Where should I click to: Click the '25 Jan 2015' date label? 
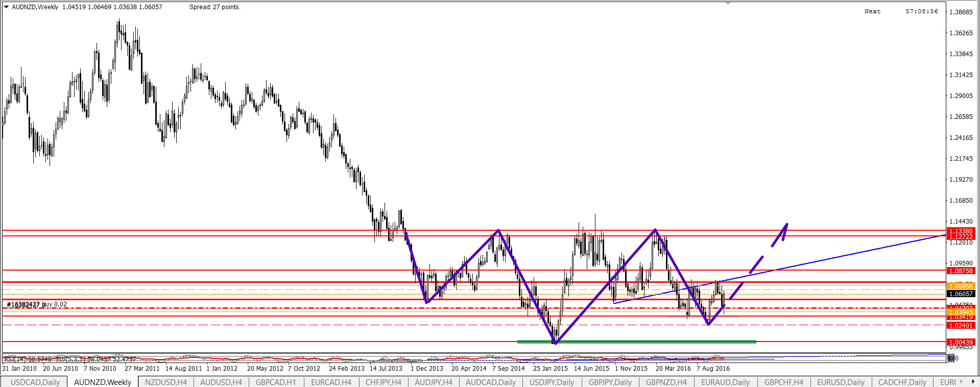tap(551, 368)
